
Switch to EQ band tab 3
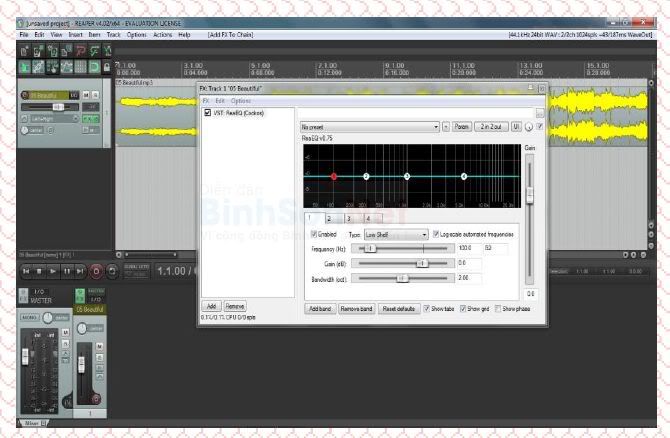point(352,217)
